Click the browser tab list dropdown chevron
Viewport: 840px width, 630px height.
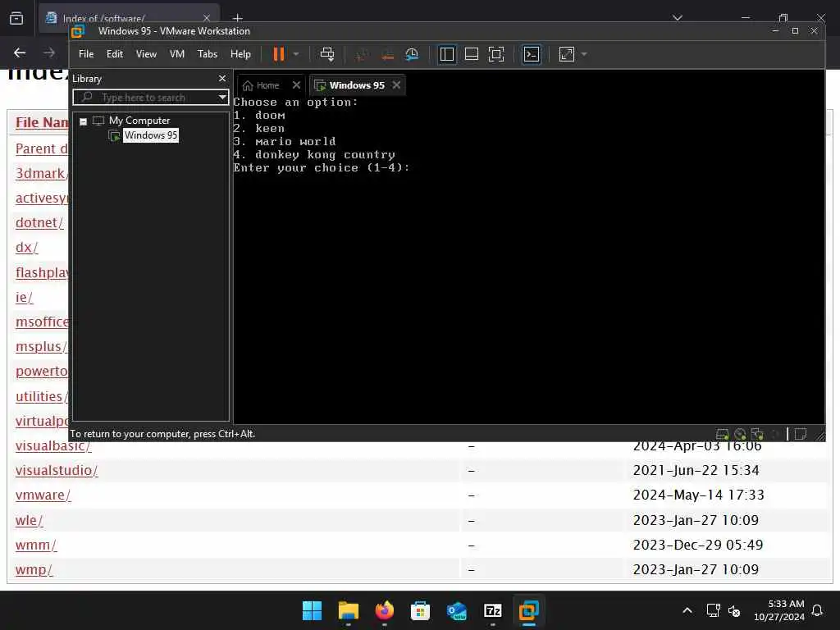pyautogui.click(x=677, y=18)
